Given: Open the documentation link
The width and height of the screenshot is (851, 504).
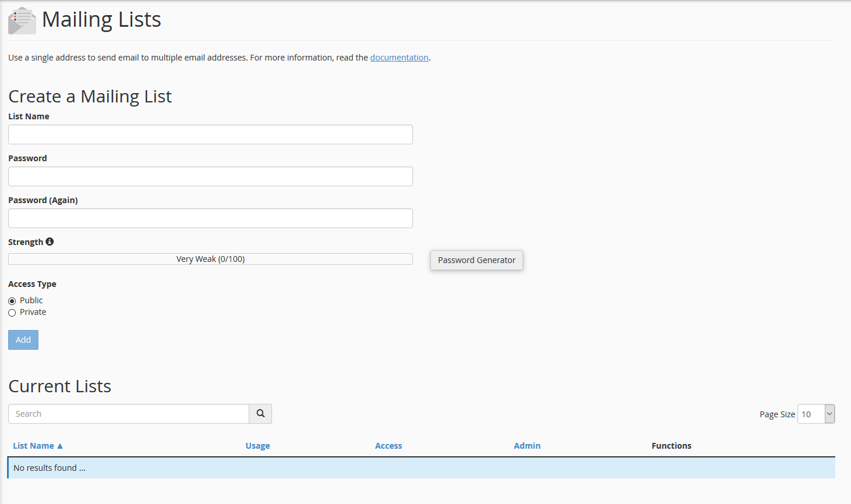Looking at the screenshot, I should 399,58.
